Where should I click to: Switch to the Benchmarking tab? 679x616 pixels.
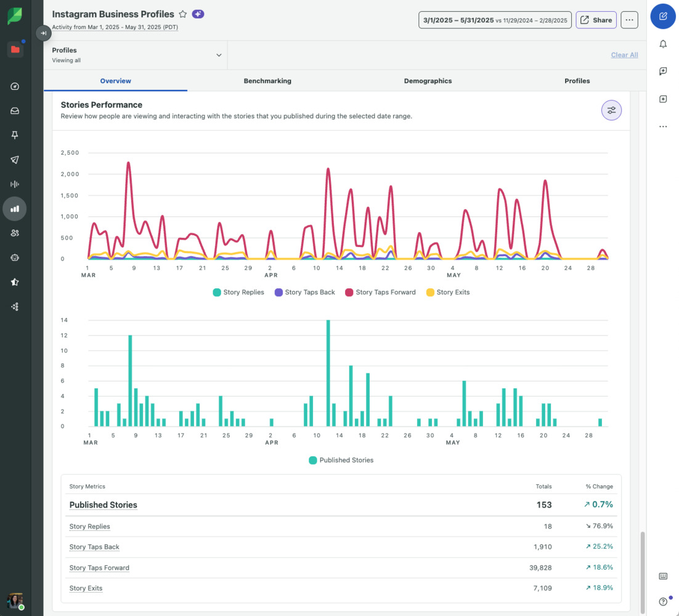(267, 81)
